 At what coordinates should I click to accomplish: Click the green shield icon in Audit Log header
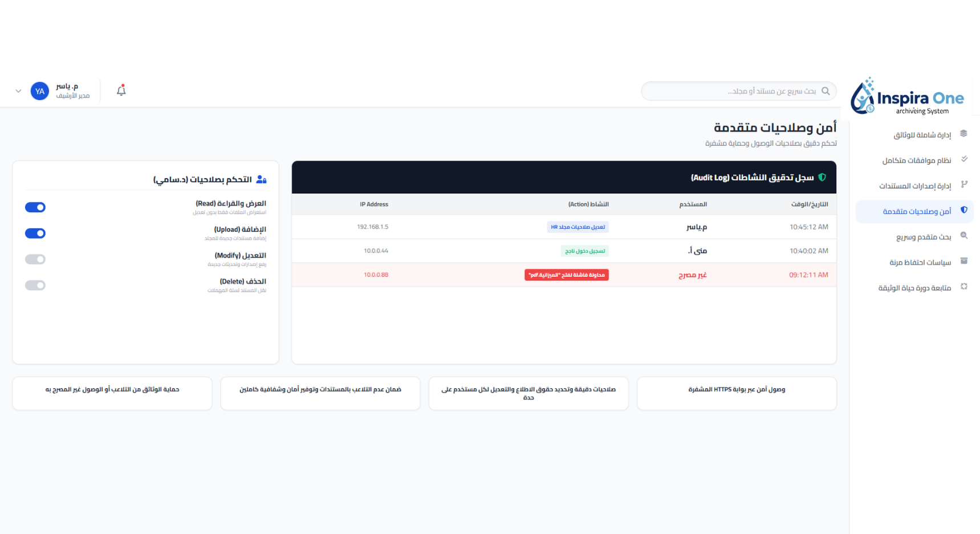[x=822, y=177]
